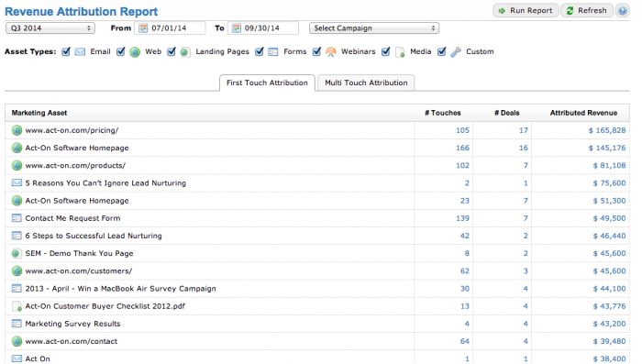Toggle the Web asset type checkbox

(x=121, y=51)
